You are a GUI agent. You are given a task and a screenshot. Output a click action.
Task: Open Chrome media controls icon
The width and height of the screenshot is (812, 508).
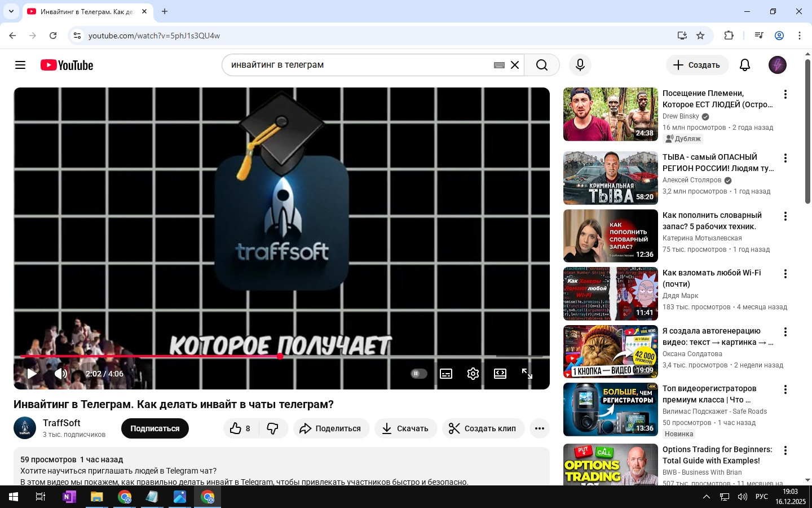[759, 36]
